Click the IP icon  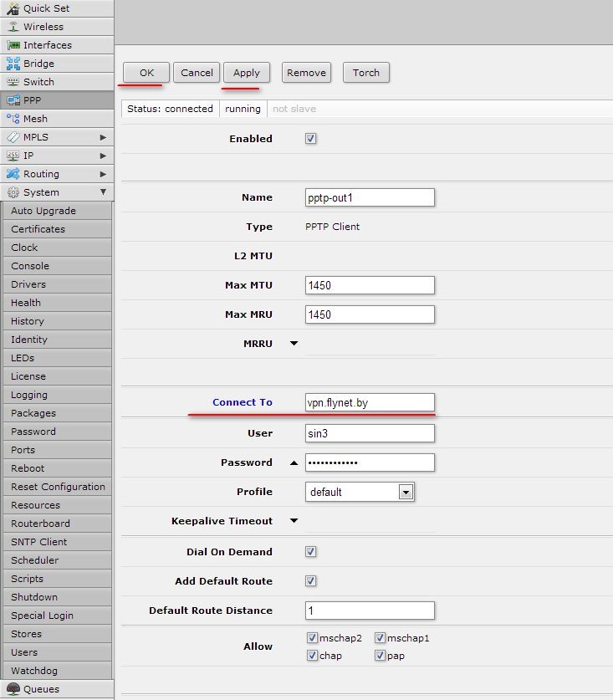(x=13, y=156)
